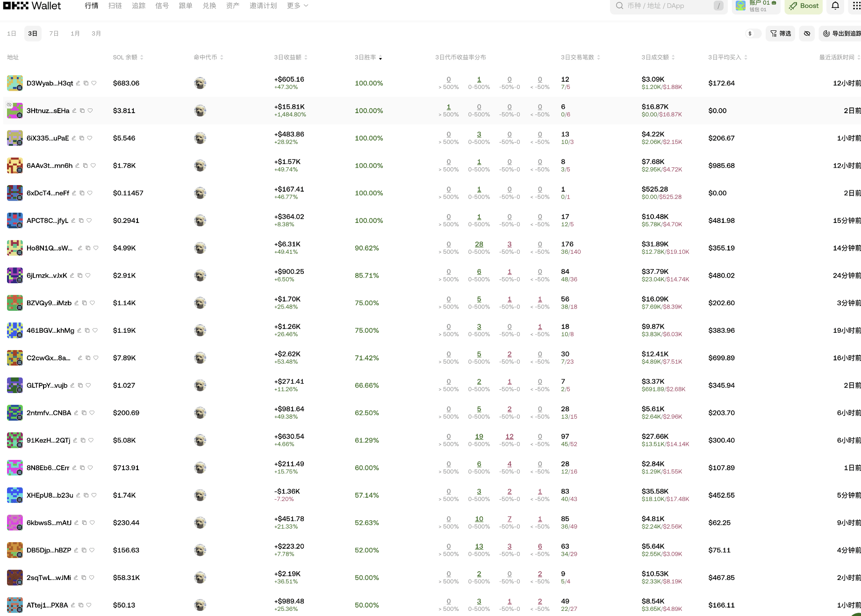Image resolution: width=861 pixels, height=616 pixels.
Task: Copy the GLTPpY...vujb address
Action: 80,386
